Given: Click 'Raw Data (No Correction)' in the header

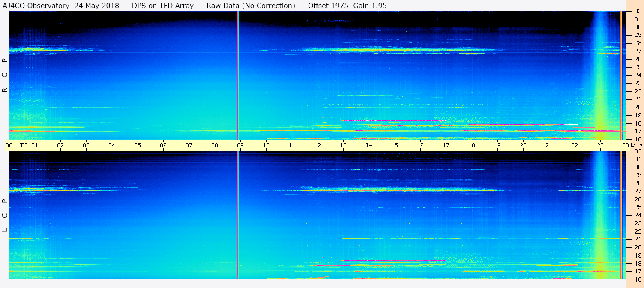Looking at the screenshot, I should point(251,6).
